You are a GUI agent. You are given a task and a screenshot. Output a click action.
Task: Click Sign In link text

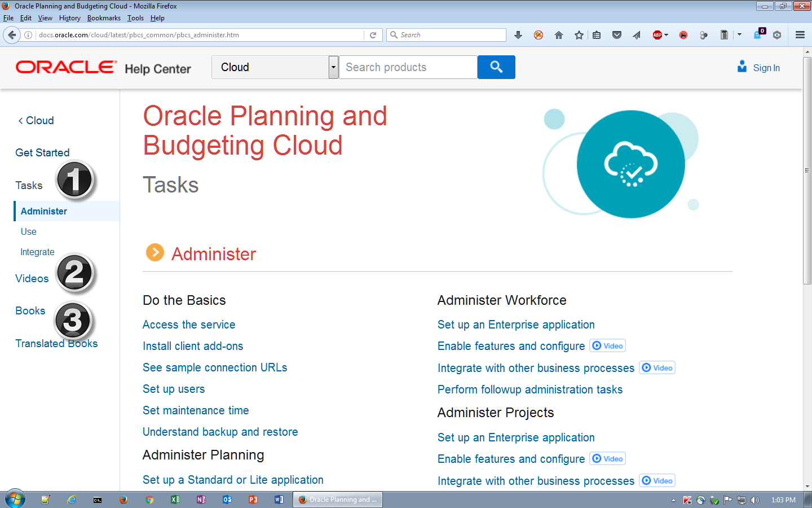(x=766, y=68)
